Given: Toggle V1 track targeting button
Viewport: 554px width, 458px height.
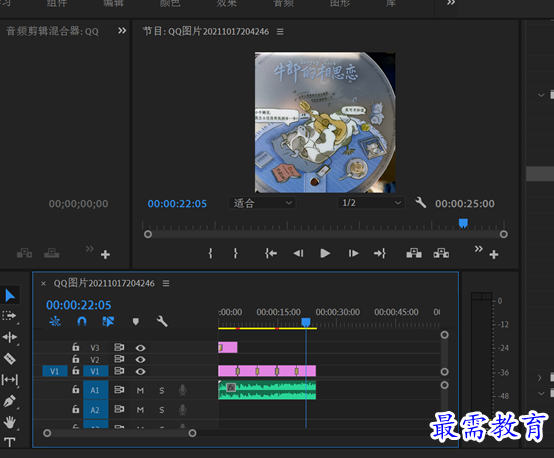Looking at the screenshot, I should (95, 371).
